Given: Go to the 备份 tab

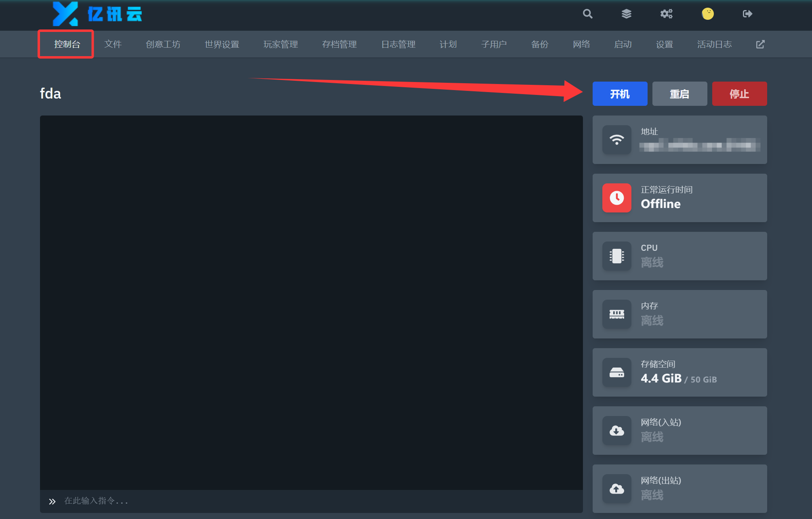Looking at the screenshot, I should click(x=540, y=44).
